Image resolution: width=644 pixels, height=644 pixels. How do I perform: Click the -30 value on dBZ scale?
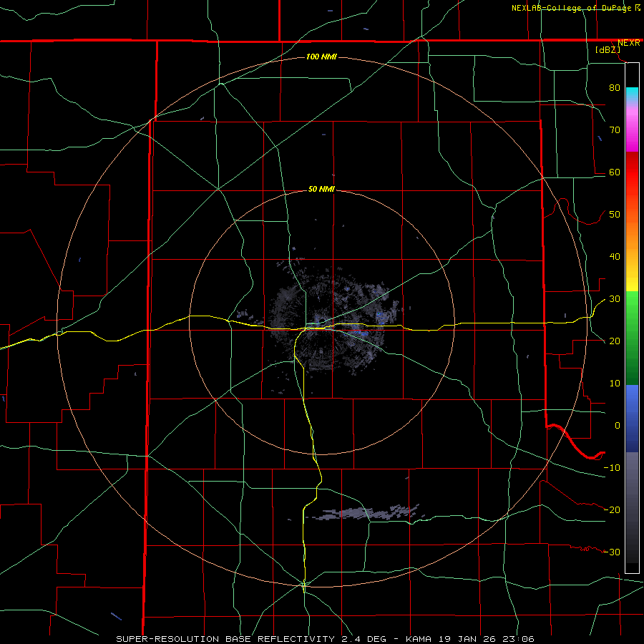click(x=612, y=552)
